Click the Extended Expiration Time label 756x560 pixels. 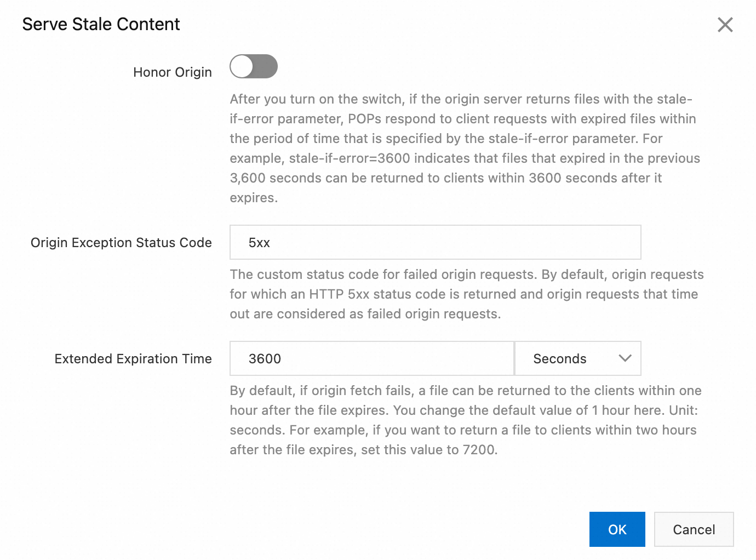click(133, 359)
